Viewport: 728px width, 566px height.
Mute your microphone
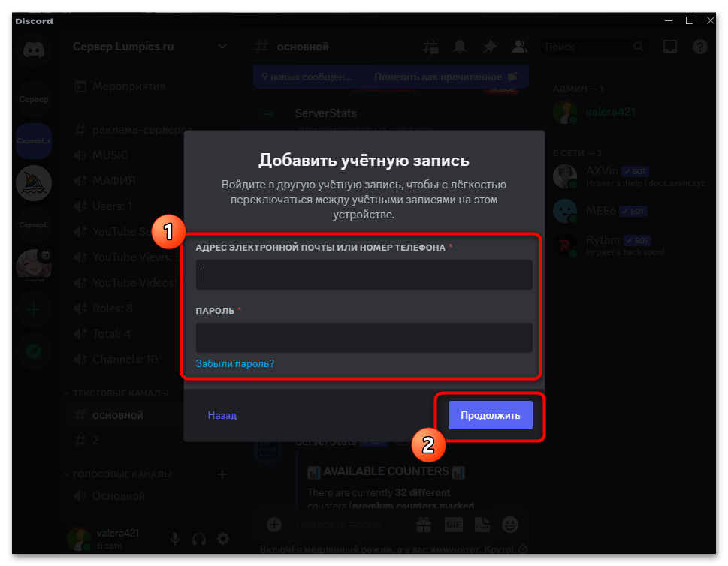[x=175, y=539]
